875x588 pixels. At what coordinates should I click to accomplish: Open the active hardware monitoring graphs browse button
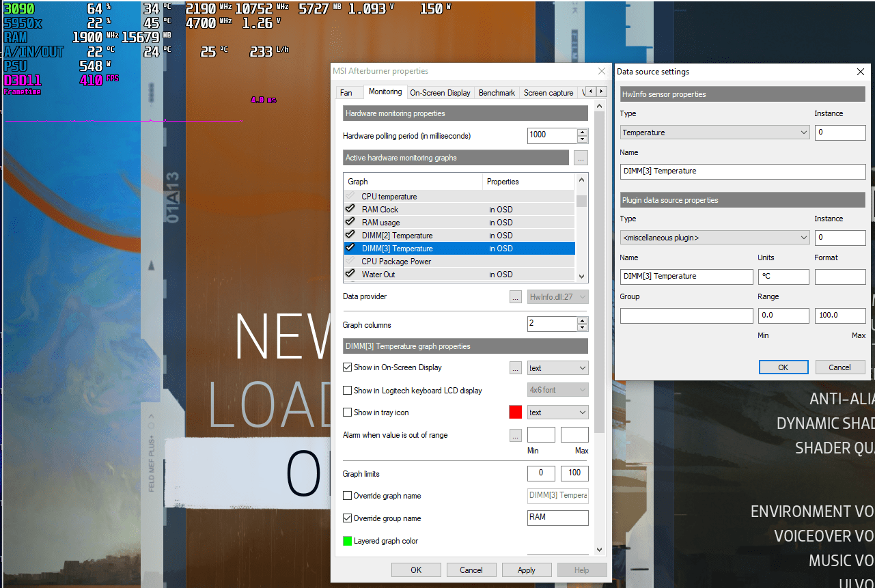click(x=581, y=158)
